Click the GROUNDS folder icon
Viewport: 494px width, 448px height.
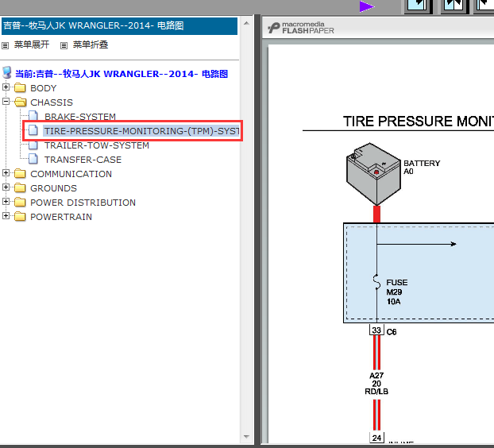point(20,187)
